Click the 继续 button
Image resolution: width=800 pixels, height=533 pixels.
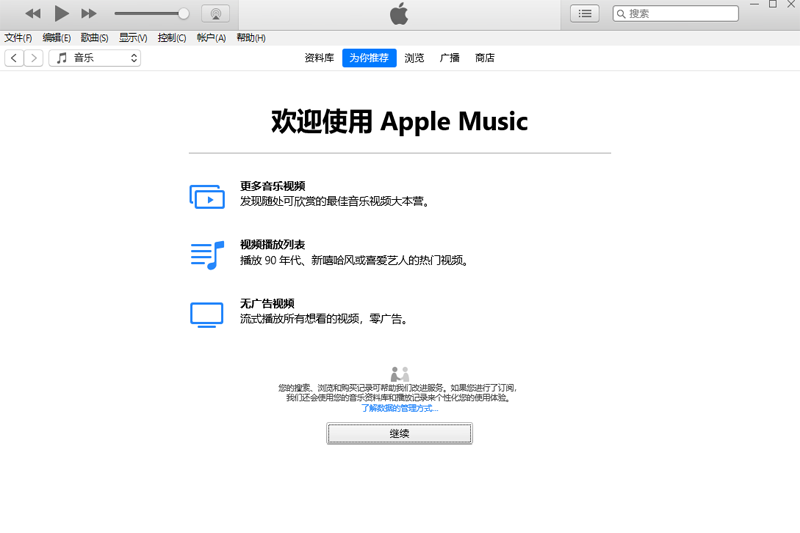pos(399,434)
